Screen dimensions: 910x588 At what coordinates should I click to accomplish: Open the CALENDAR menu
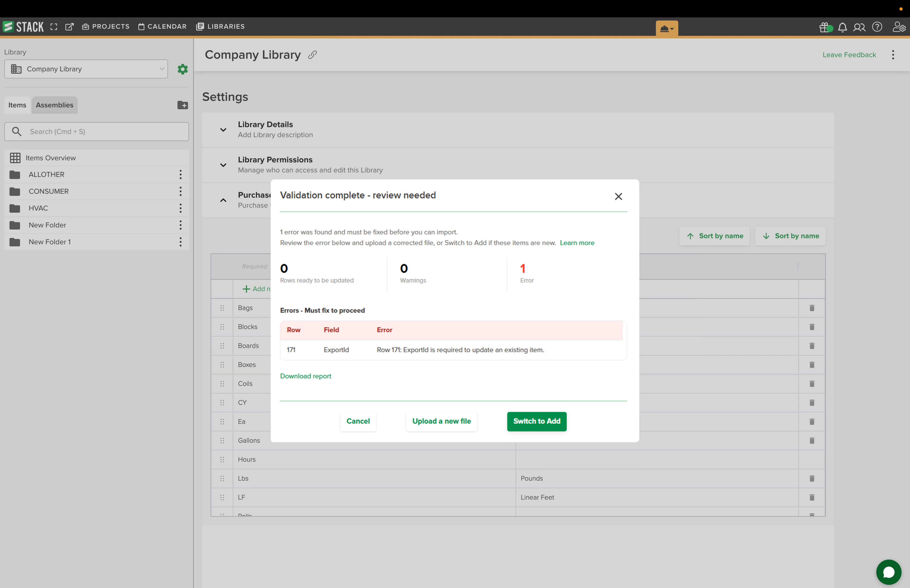point(162,27)
